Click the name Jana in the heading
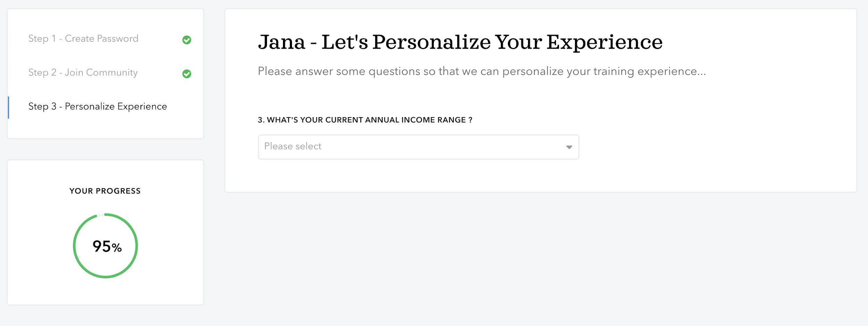 (282, 42)
